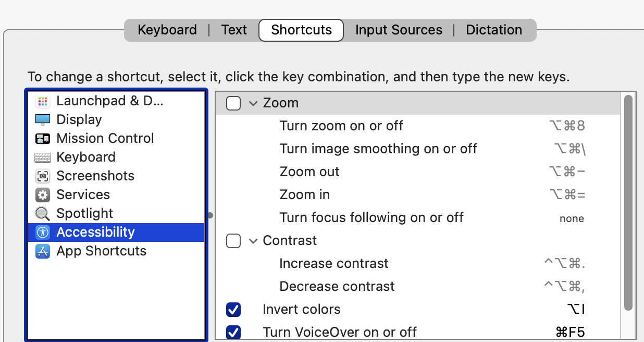Click the Keyboard category icon
The height and width of the screenshot is (342, 644).
[43, 157]
